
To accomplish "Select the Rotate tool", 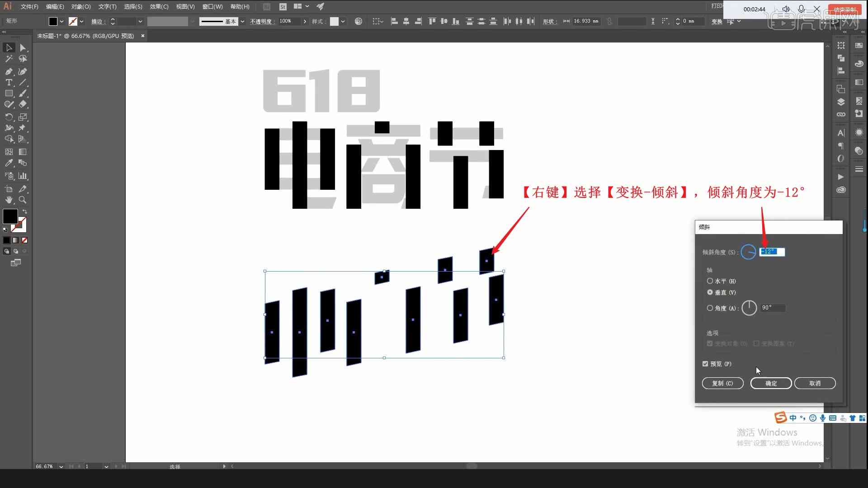I will point(9,117).
